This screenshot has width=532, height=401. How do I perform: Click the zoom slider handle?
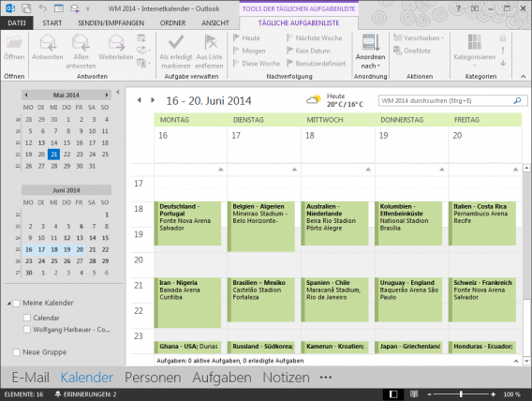(461, 394)
